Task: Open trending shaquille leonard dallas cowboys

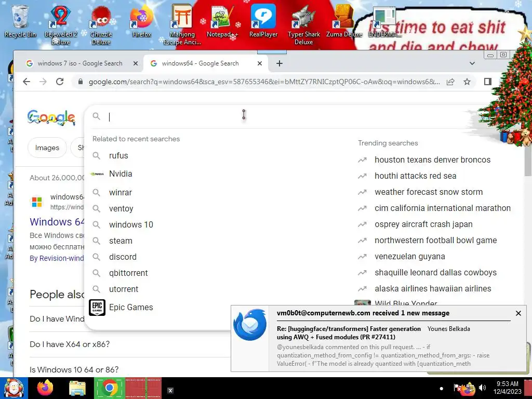Action: (x=435, y=272)
